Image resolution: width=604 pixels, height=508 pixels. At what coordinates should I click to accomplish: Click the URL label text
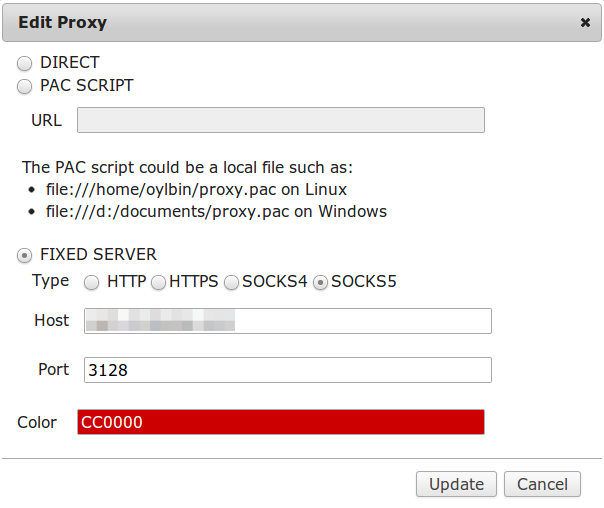46,120
